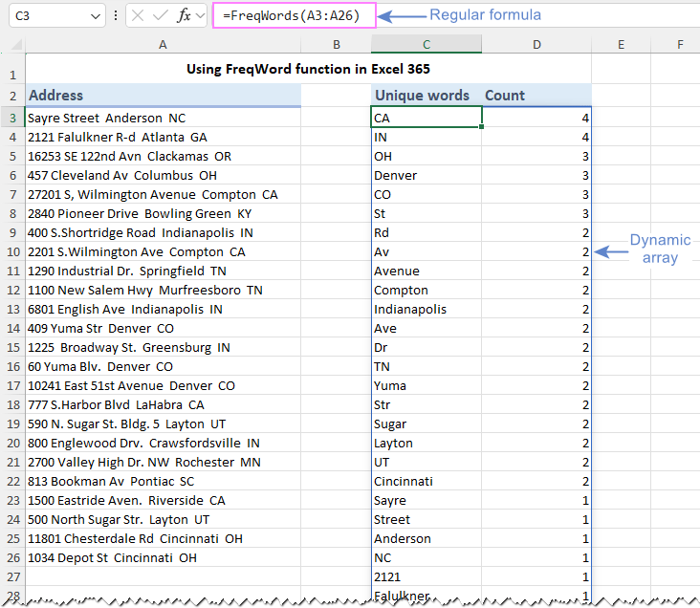Click cell '813 Bookman Av Pontiac SC'
700x608 pixels.
coord(163,481)
